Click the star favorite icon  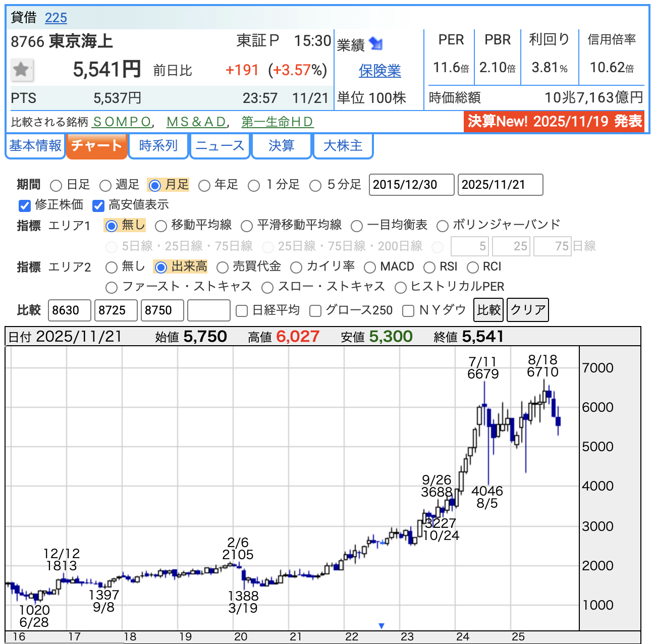[x=22, y=70]
